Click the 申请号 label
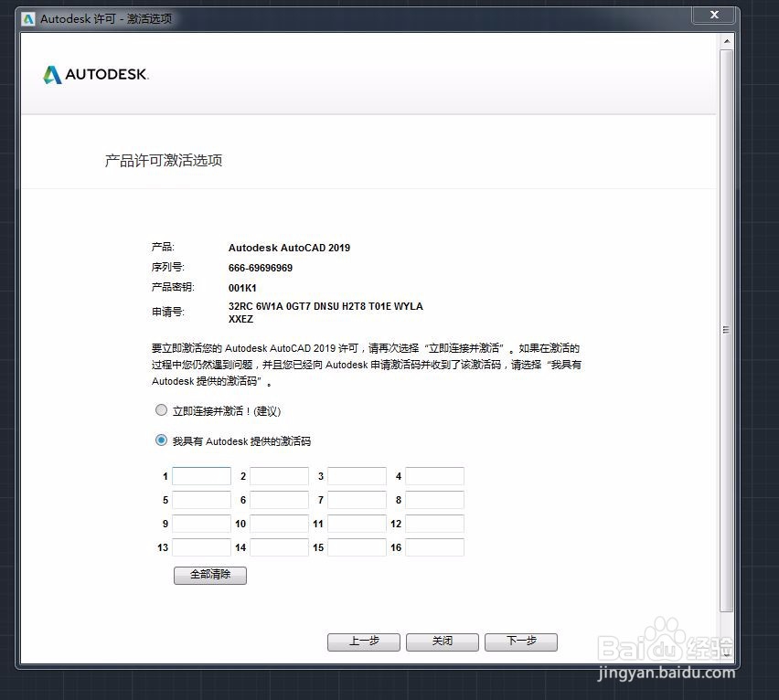 click(168, 312)
